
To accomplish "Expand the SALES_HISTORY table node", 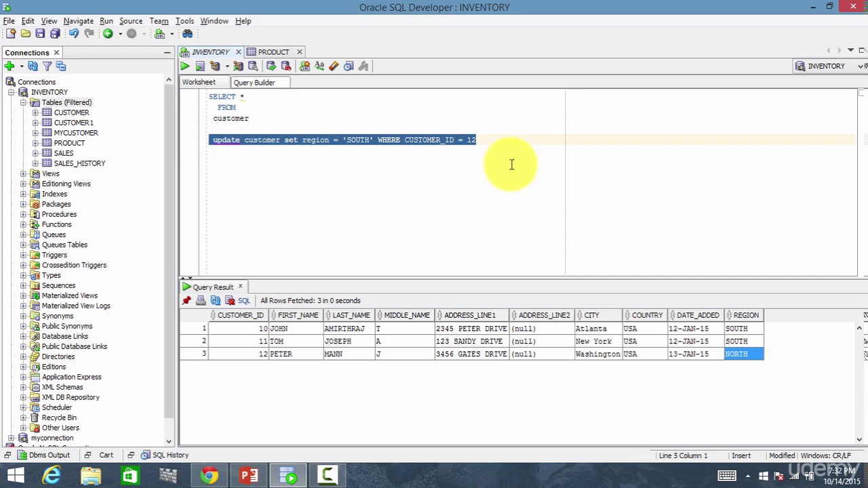I will 35,163.
